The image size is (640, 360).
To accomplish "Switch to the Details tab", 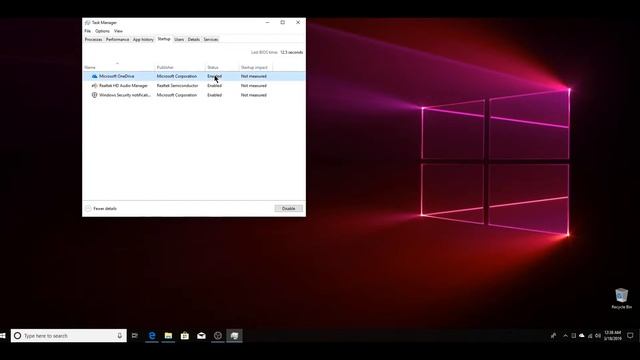I will click(x=193, y=40).
